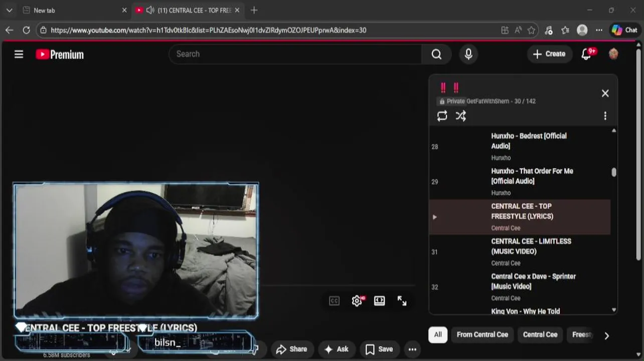This screenshot has height=361, width=644.
Task: Open Copilot Chat in the browser
Action: point(624,30)
